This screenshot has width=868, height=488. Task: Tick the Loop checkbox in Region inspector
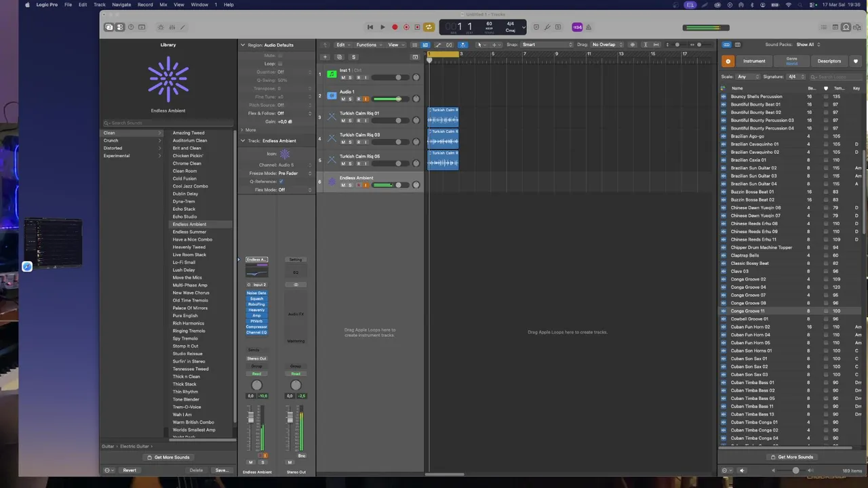[x=280, y=64]
